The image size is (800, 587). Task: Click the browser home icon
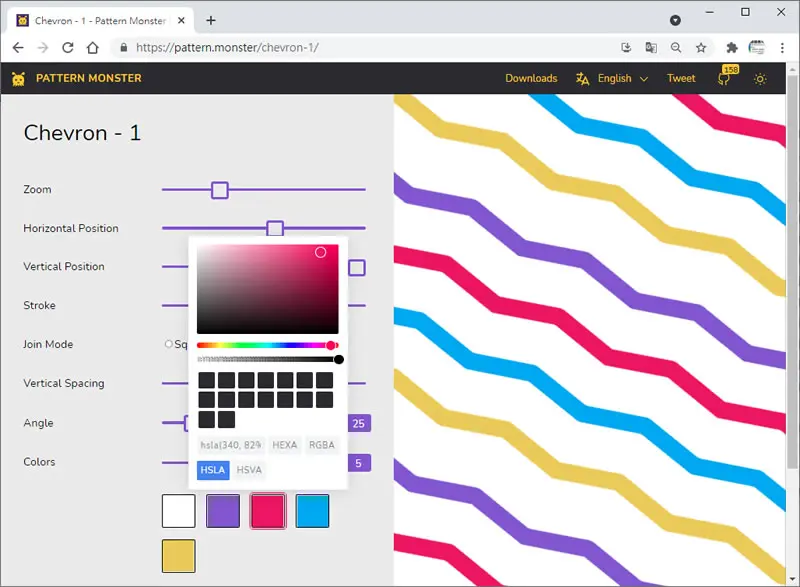tap(93, 48)
